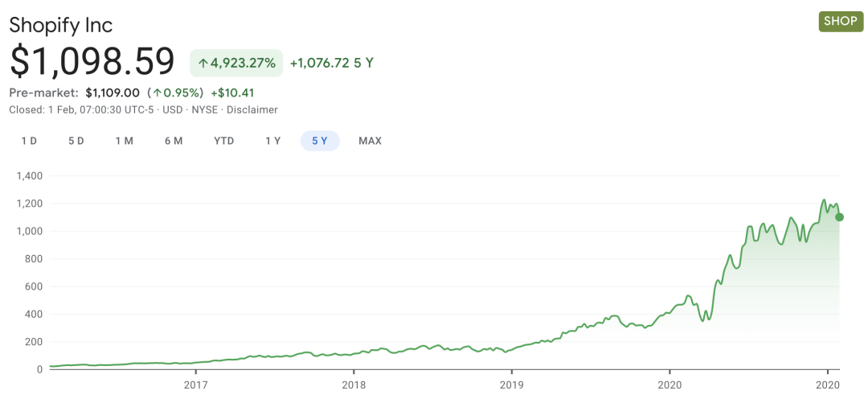Click the 4,923.27% percent change badge
Image resolution: width=868 pixels, height=395 pixels.
(x=236, y=63)
